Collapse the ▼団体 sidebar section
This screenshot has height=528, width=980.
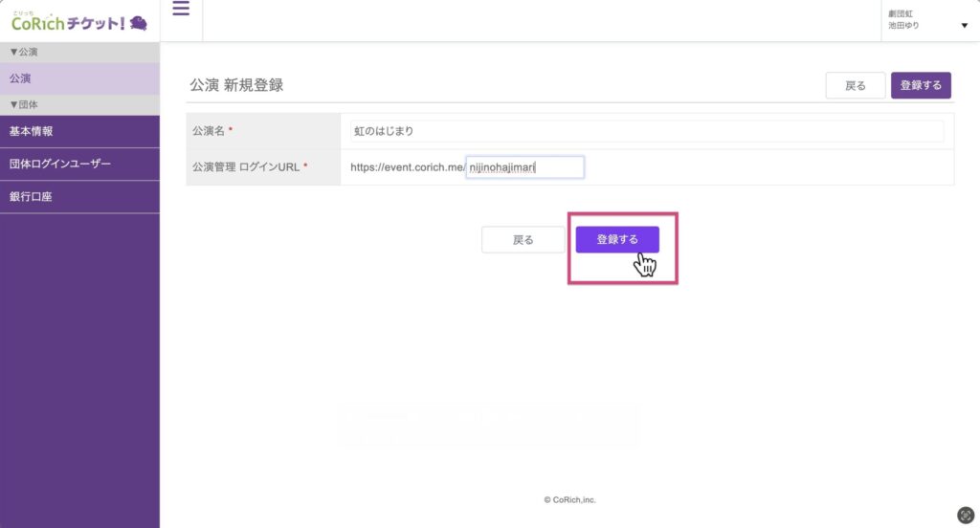(x=24, y=104)
